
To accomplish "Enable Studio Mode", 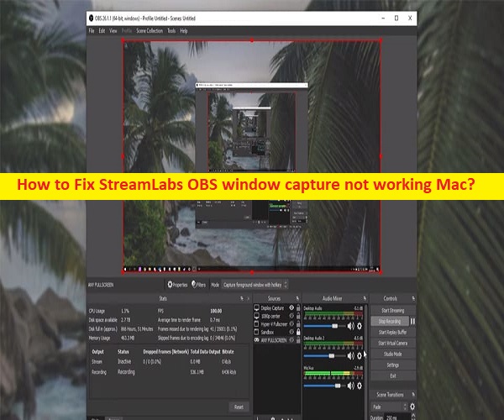I will (393, 354).
